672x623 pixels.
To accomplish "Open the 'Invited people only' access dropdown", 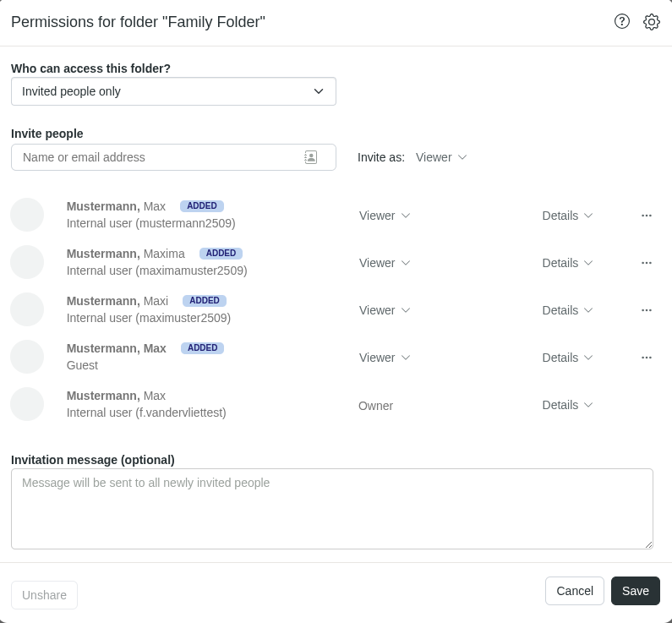I will pos(173,91).
